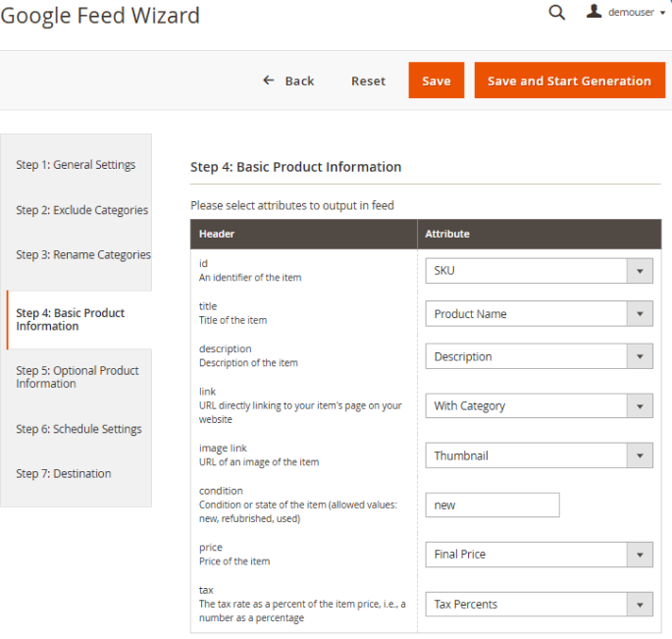Image resolution: width=672 pixels, height=639 pixels.
Task: Open the image link dropdown showing Thumbnail
Action: pyautogui.click(x=540, y=455)
